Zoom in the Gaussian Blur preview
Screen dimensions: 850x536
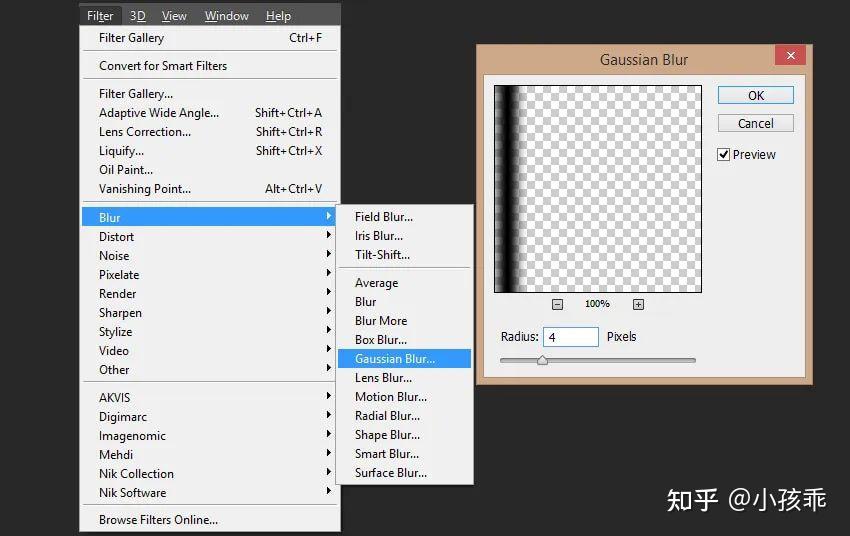point(639,305)
